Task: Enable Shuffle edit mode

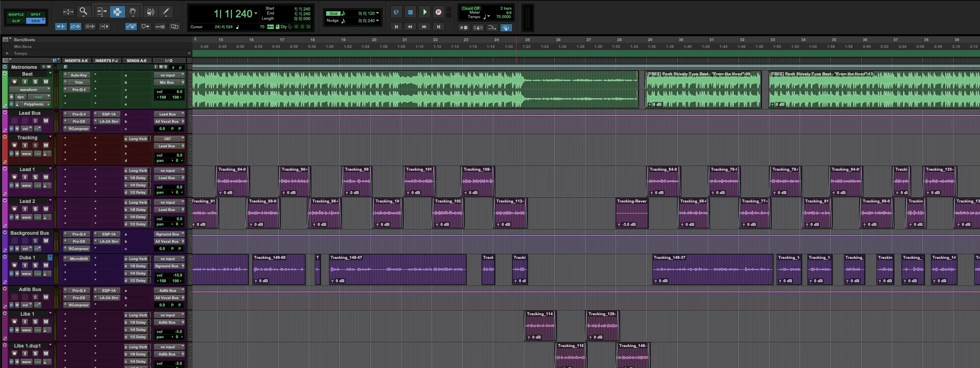Action: pyautogui.click(x=16, y=14)
